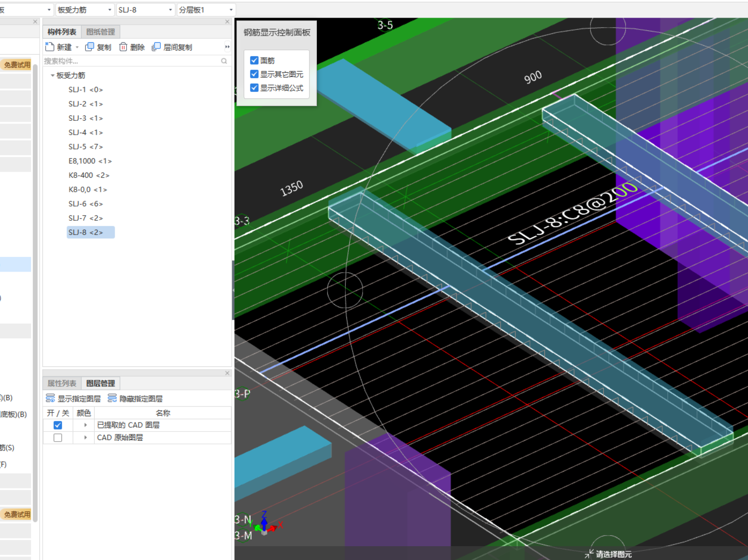Click the 层间复制 button label
The height and width of the screenshot is (560, 748).
tap(177, 47)
